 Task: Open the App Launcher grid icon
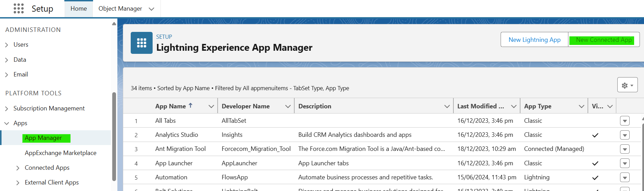18,9
